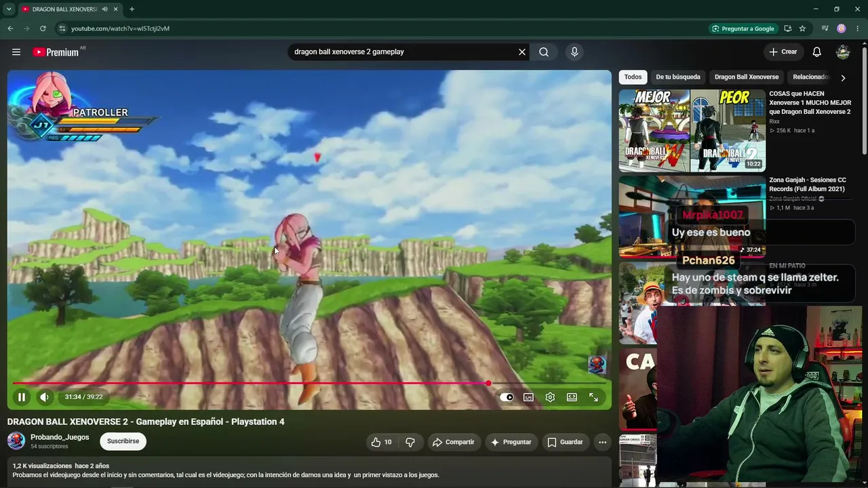
Task: Go to YouTube Premium home logo
Action: click(56, 52)
